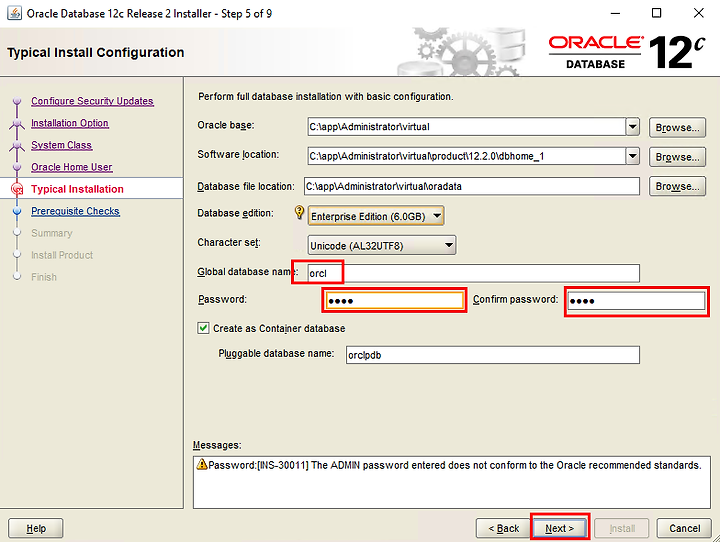Toggle Create as Container database checkbox
This screenshot has width=720, height=542.
tap(203, 328)
